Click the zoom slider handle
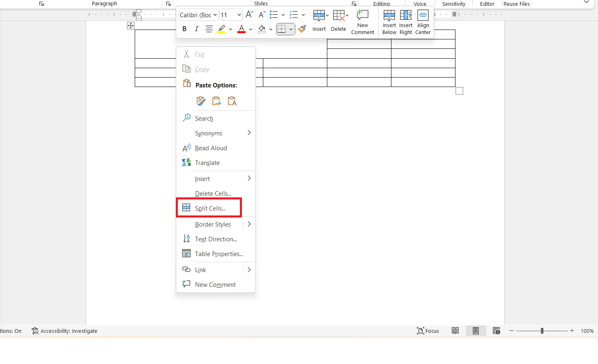 click(x=542, y=331)
